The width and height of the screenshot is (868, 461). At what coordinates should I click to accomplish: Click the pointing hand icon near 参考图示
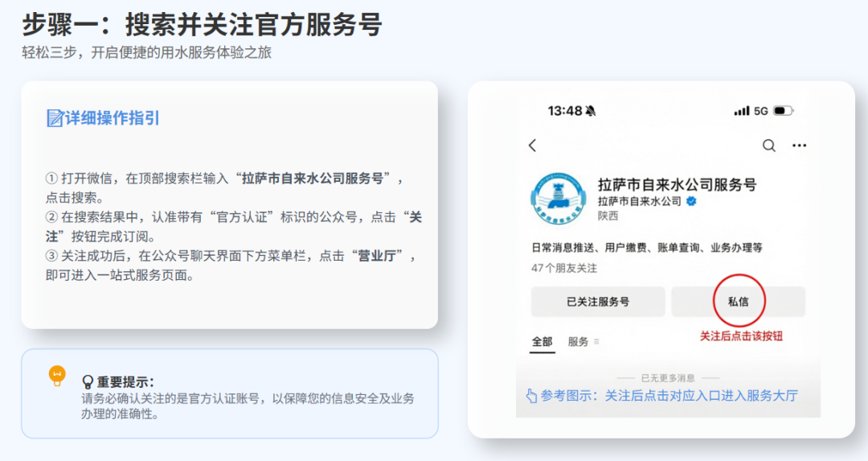531,396
